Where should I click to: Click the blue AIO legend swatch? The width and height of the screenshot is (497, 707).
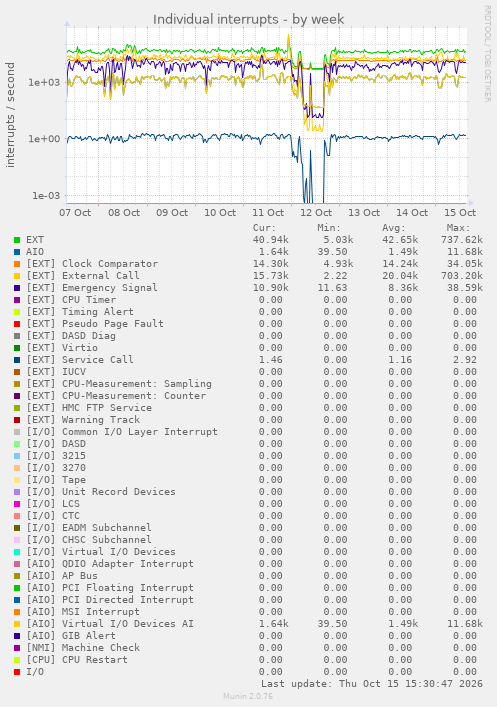click(x=17, y=252)
